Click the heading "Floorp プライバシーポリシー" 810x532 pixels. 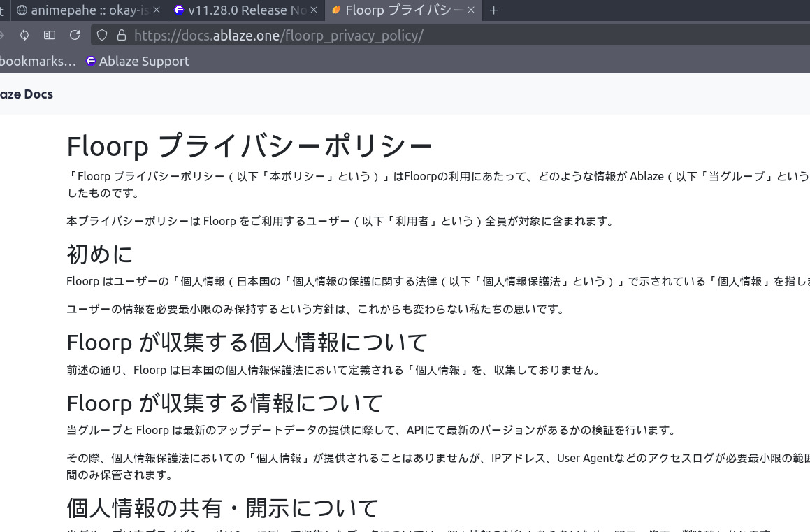pos(249,145)
